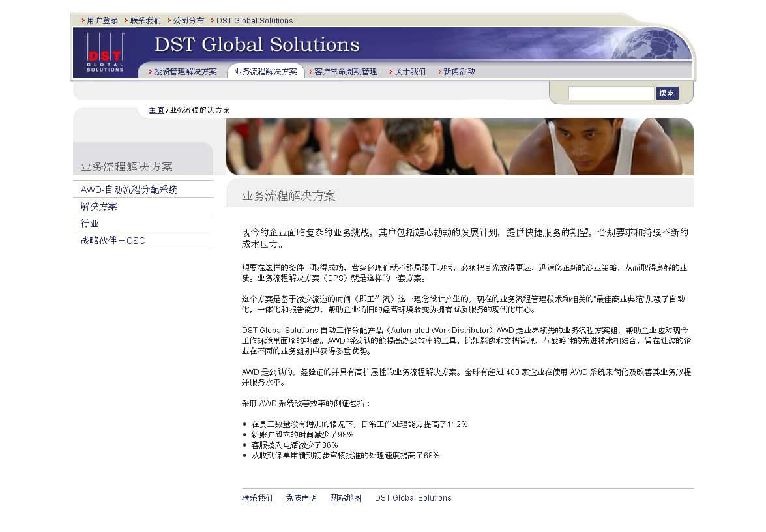The image size is (766, 532).
Task: Click DST Global Solutions top bar link
Action: pos(254,21)
